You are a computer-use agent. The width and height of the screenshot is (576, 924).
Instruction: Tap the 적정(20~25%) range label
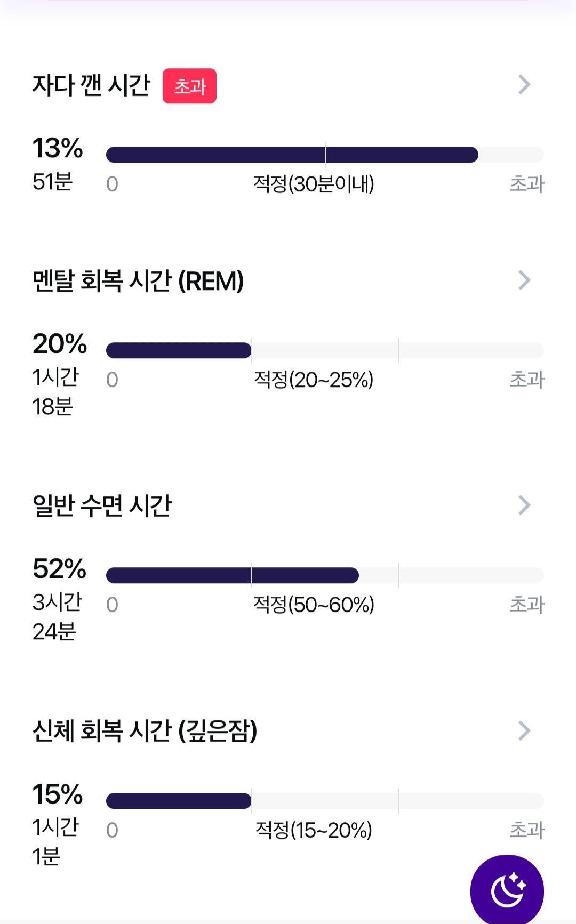[x=314, y=380]
